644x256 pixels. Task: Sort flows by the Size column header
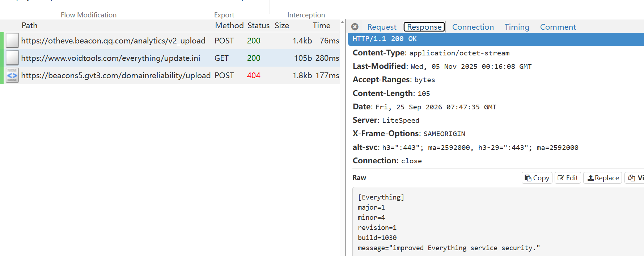[x=282, y=25]
